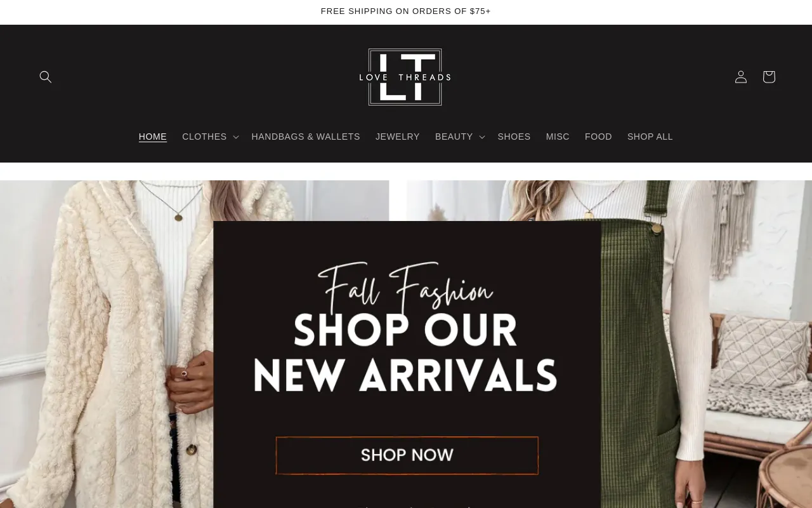
Task: Open Handbags & Wallets category
Action: (x=306, y=137)
